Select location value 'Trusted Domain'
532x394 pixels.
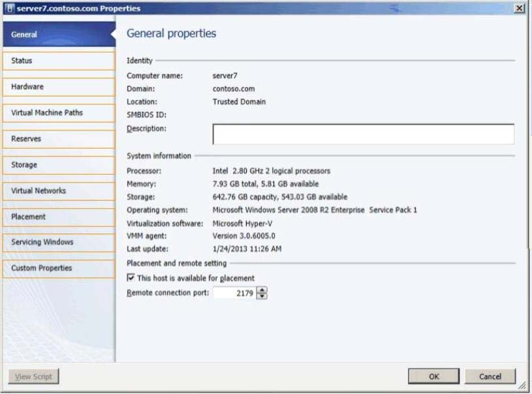pos(239,102)
